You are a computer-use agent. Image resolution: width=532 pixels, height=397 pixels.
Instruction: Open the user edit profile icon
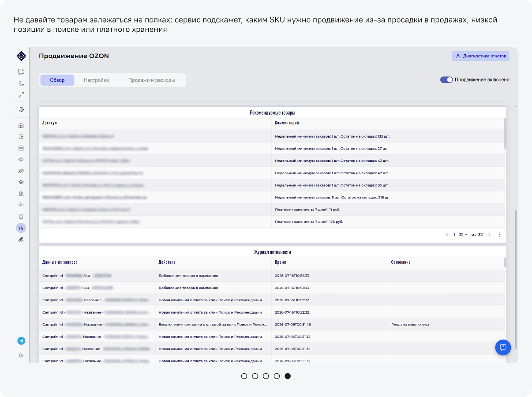tap(21, 109)
